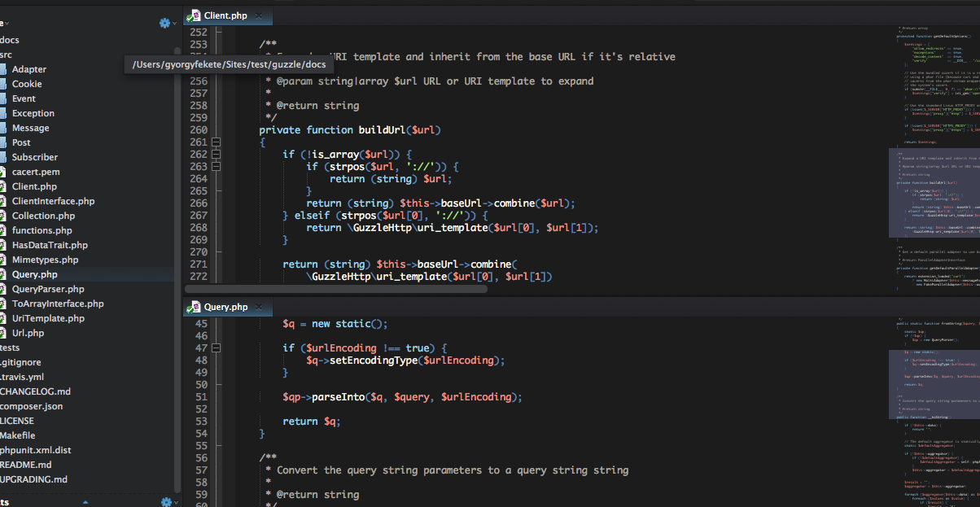
Task: Open QueryParser.php from the file tree
Action: 47,289
